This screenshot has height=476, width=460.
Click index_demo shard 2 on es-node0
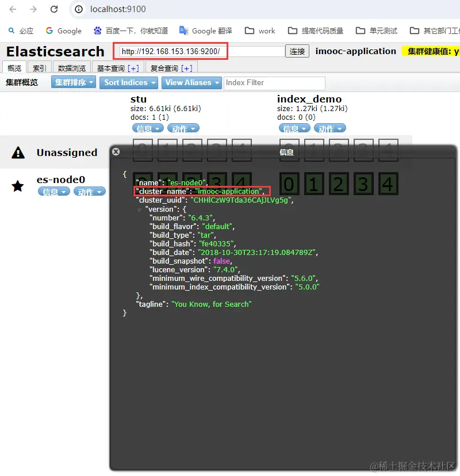339,184
